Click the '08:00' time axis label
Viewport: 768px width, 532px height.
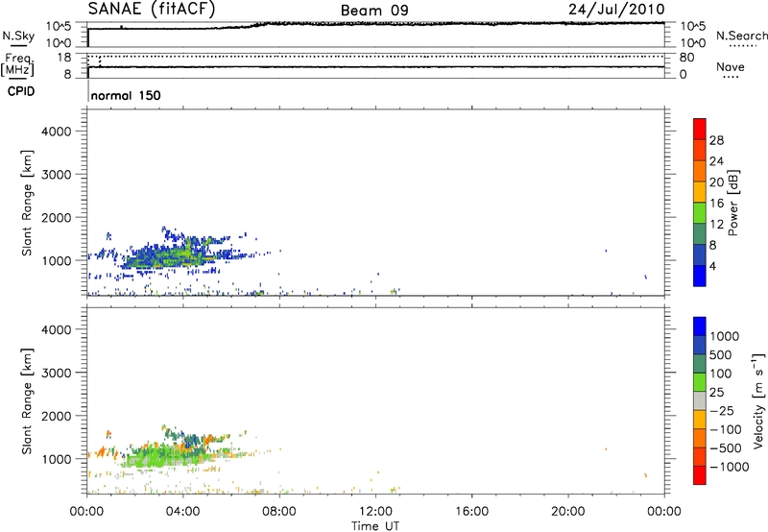(x=279, y=512)
